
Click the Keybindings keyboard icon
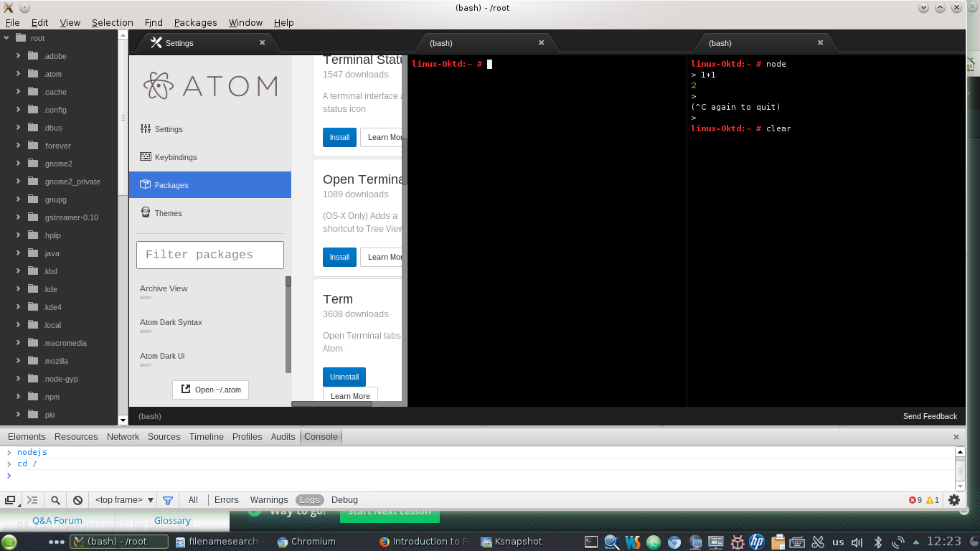click(x=146, y=157)
